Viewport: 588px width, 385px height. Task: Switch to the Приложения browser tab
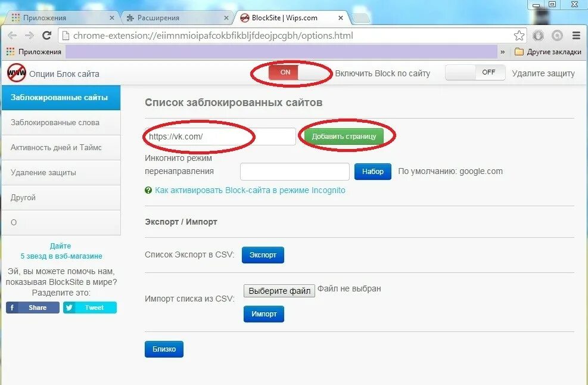[62, 18]
